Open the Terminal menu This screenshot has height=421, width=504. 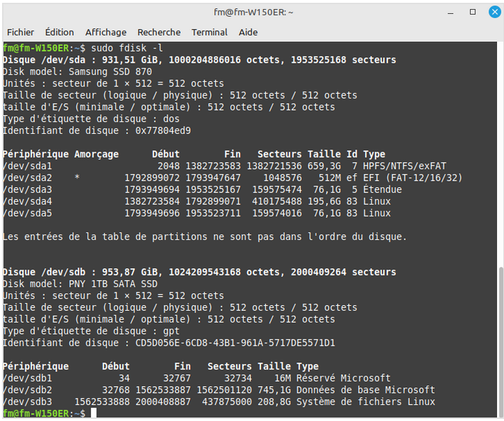click(209, 32)
